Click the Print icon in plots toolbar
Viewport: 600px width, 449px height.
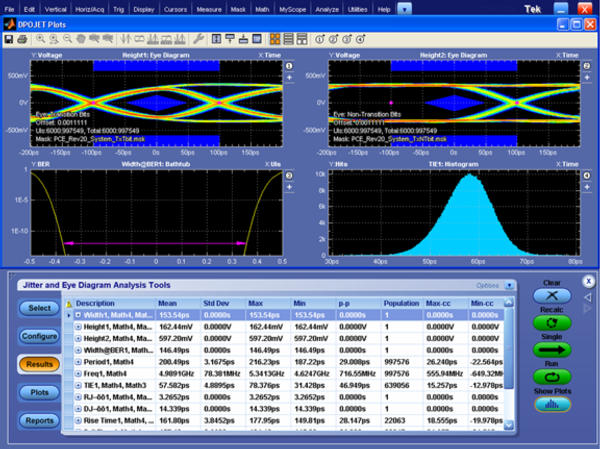(21, 39)
